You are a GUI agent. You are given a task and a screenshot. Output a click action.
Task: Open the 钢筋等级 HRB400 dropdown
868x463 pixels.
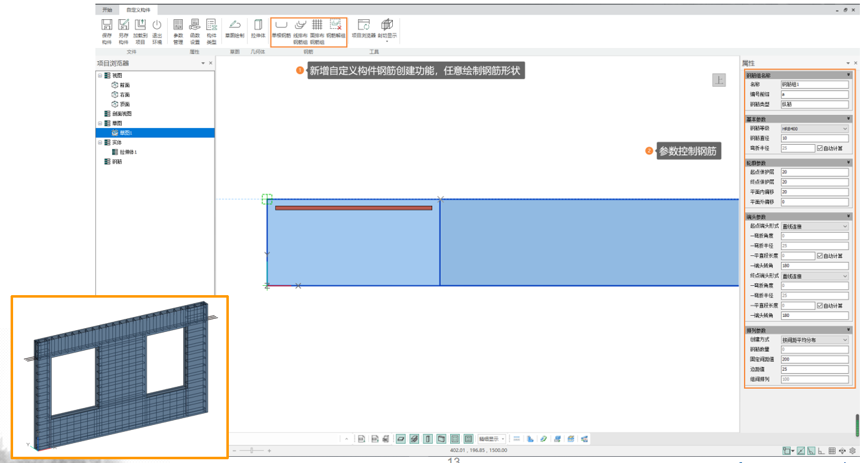pyautogui.click(x=814, y=129)
